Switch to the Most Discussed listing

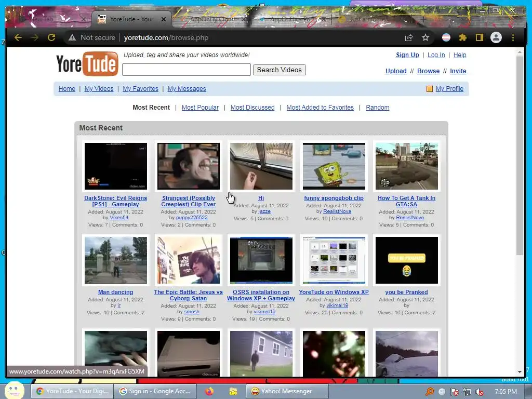(252, 107)
